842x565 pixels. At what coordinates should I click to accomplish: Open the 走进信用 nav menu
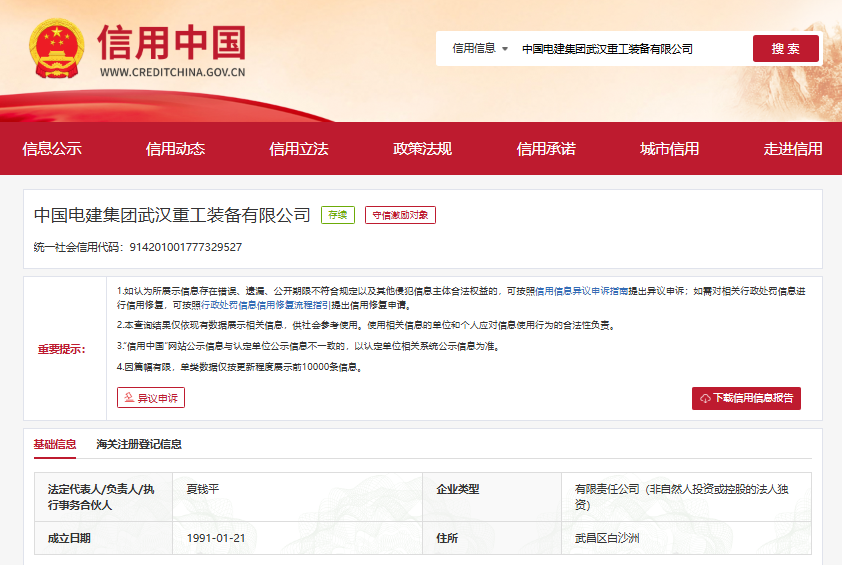tap(793, 149)
